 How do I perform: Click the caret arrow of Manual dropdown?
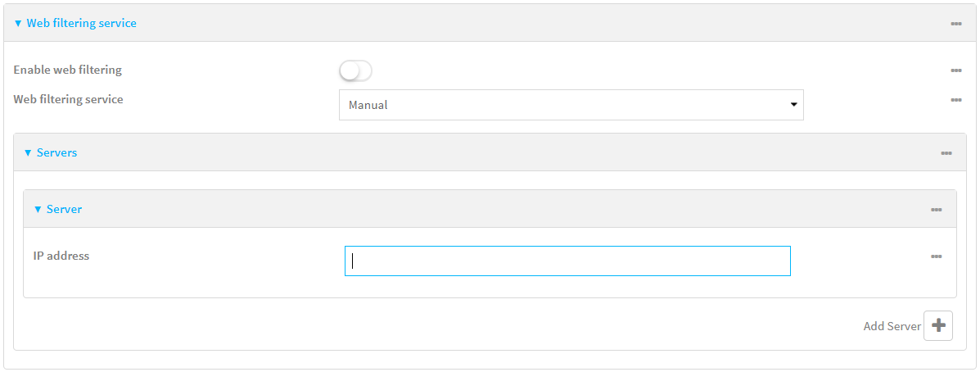point(793,105)
